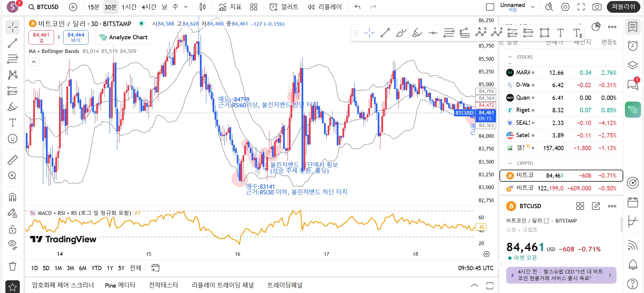Image resolution: width=644 pixels, height=293 pixels.
Task: Open the indicator templates grid icon
Action: (x=254, y=7)
